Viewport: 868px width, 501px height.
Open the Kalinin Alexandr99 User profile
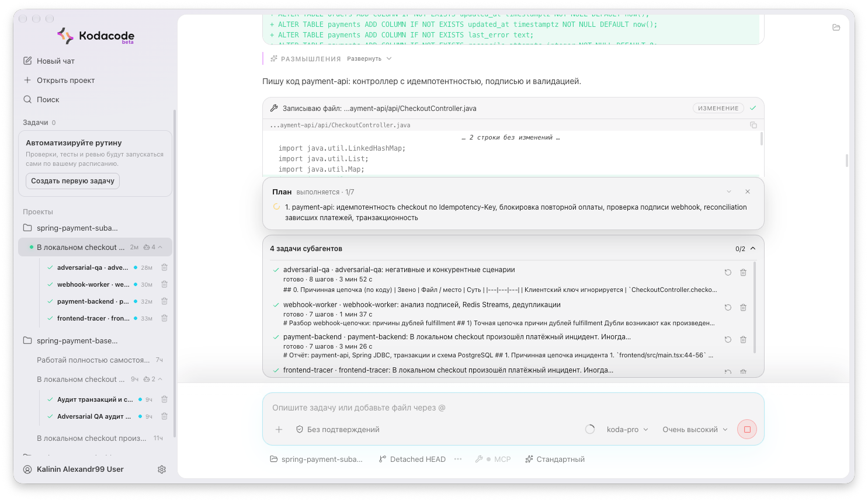pos(74,469)
